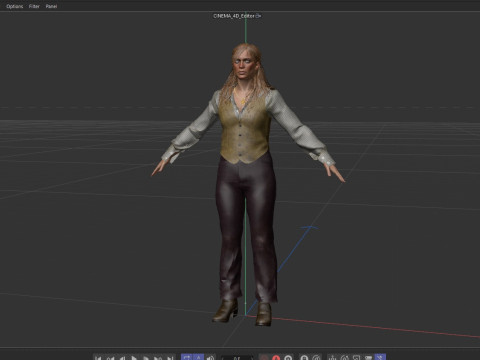Toggle the rightmost blue highlighted timeline button
Viewport: 480px width, 360px height.
click(x=380, y=357)
